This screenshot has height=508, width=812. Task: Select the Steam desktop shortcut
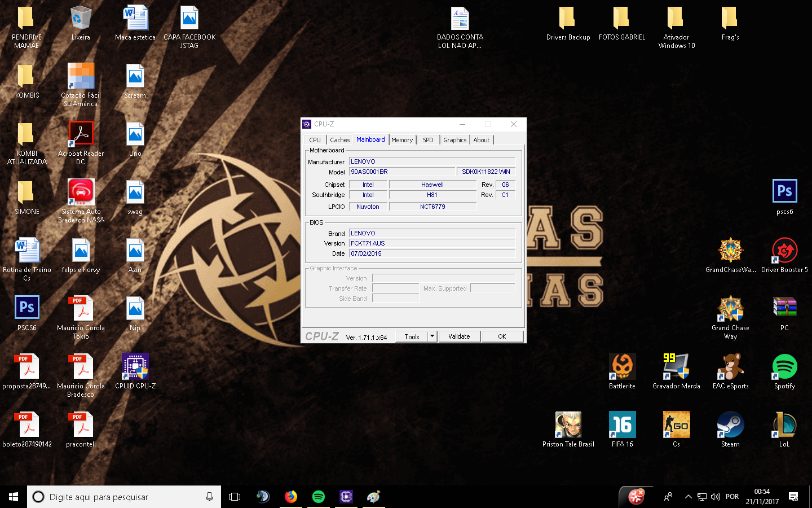(730, 430)
